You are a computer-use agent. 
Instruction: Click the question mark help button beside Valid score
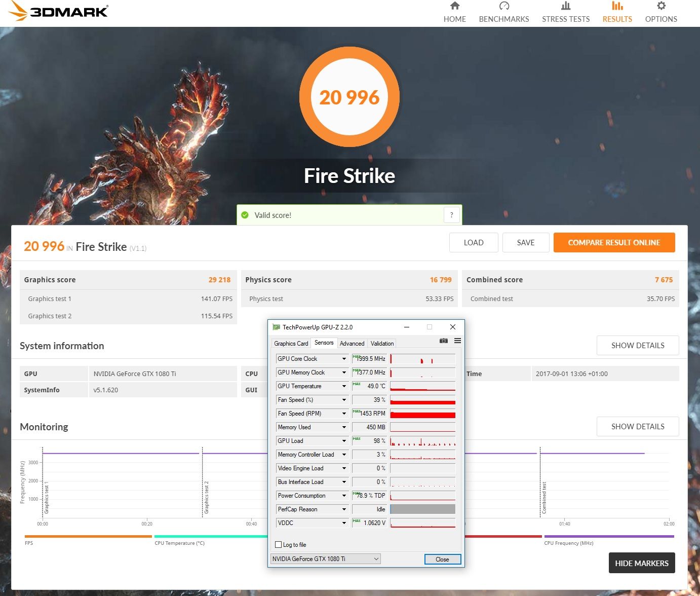coord(451,215)
